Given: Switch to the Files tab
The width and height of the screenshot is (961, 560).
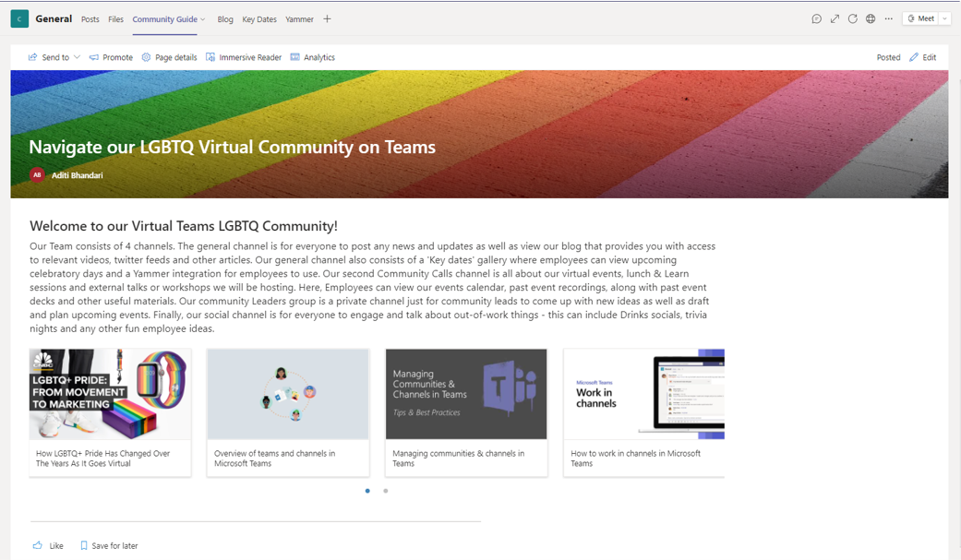Looking at the screenshot, I should click(x=115, y=19).
